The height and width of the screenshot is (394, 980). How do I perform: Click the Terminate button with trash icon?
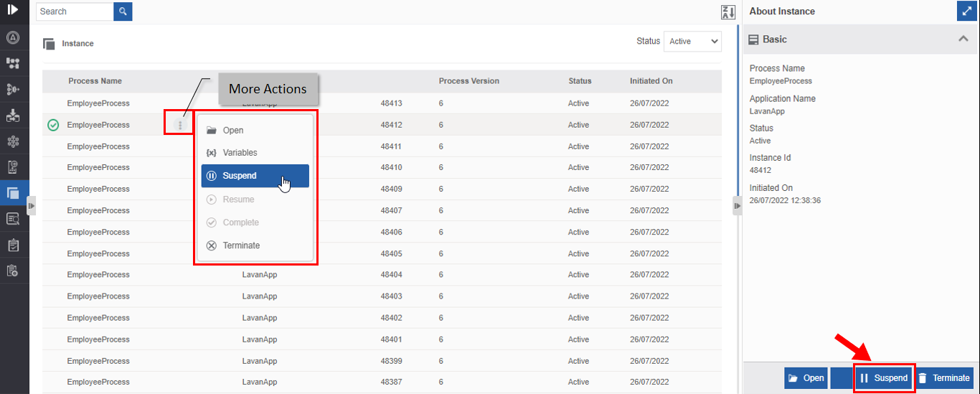pos(944,378)
